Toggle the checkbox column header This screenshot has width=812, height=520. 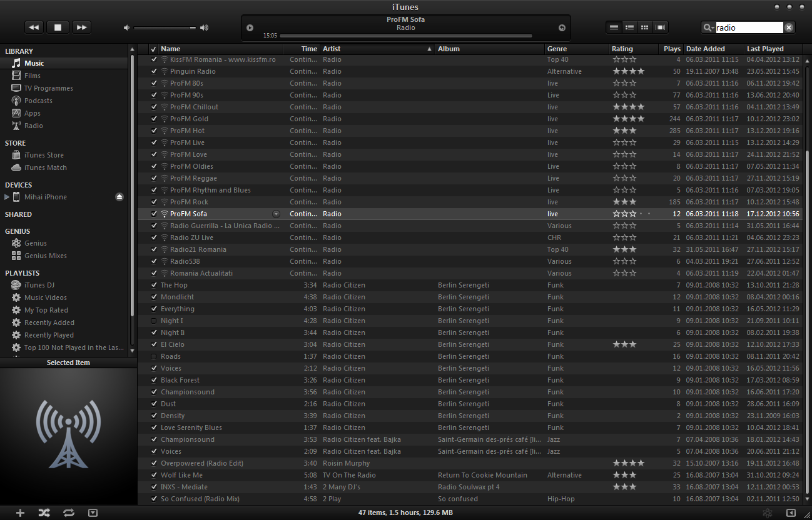pyautogui.click(x=154, y=49)
